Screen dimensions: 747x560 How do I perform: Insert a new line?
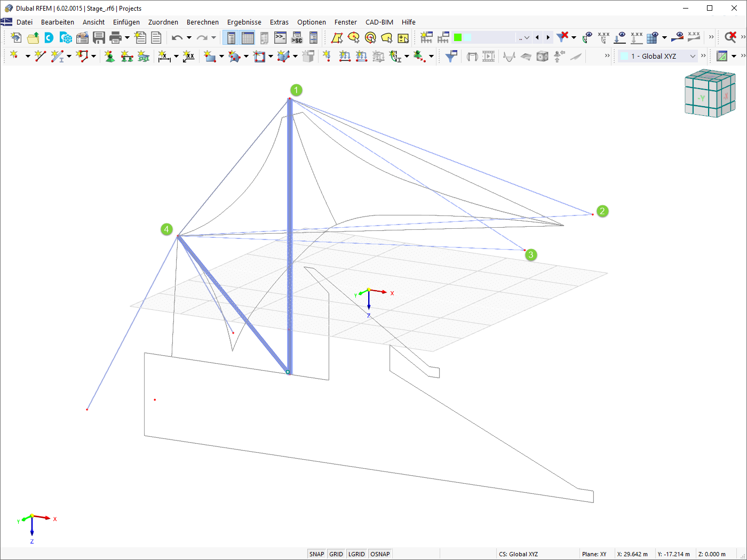(40, 56)
